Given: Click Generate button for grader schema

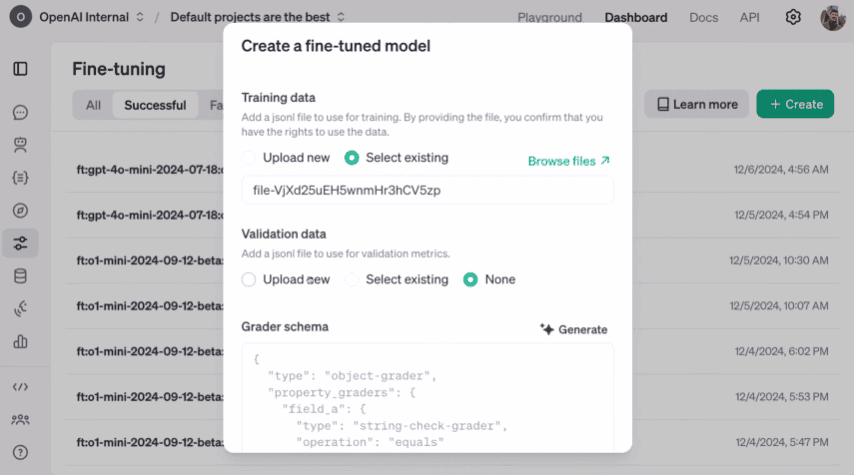Looking at the screenshot, I should [573, 329].
